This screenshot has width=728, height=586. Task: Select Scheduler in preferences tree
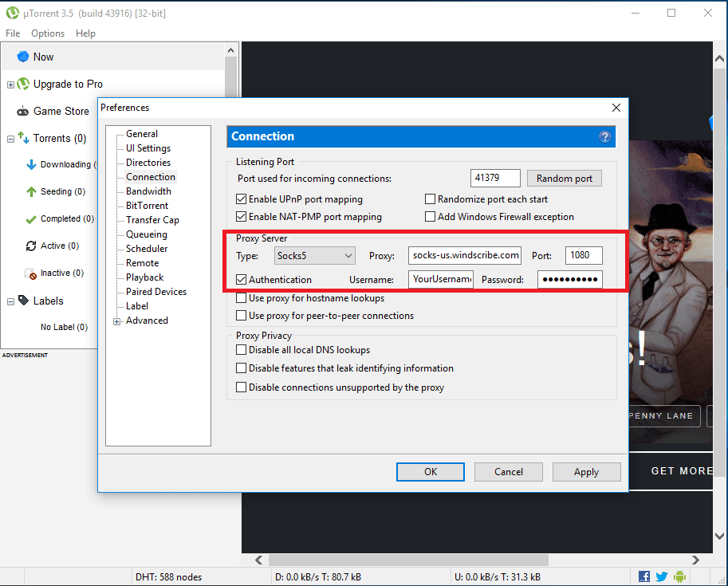coord(147,249)
